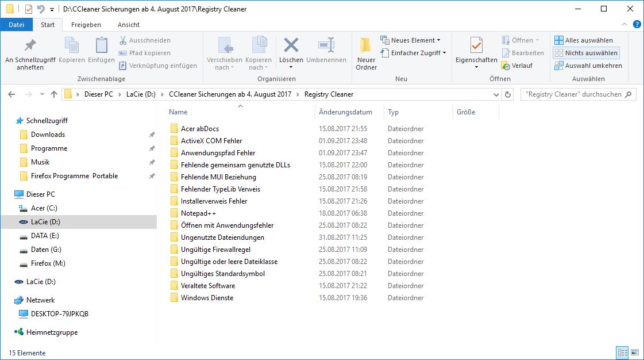Open Quick Access Toolbar customize dropdown
Viewport: 644px width, 360px height.
[52, 9]
